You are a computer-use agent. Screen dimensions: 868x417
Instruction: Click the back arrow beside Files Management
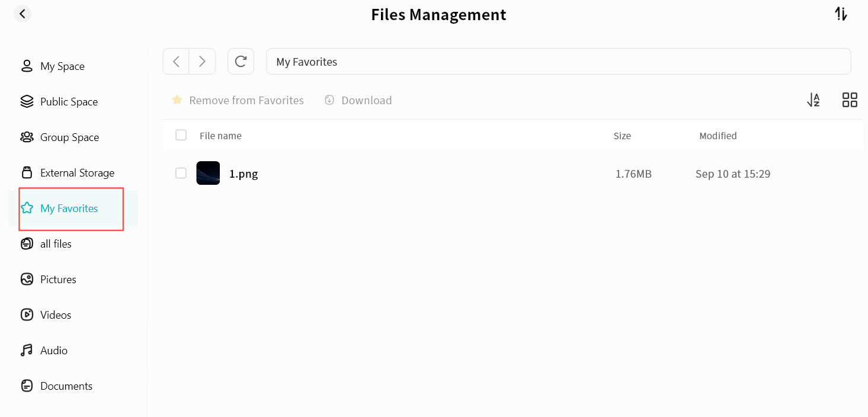pyautogui.click(x=23, y=14)
